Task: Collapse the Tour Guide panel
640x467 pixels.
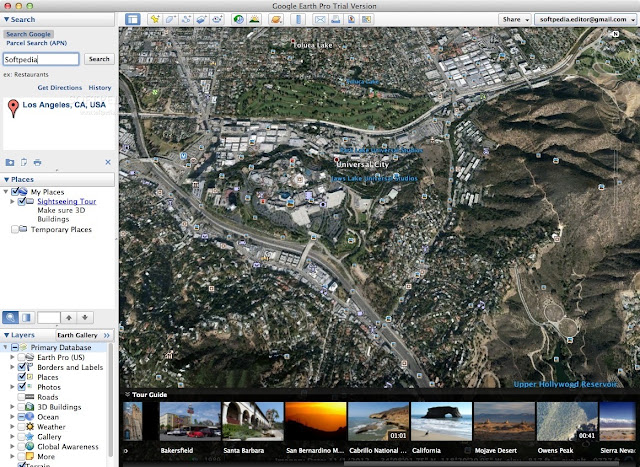Action: coord(127,394)
